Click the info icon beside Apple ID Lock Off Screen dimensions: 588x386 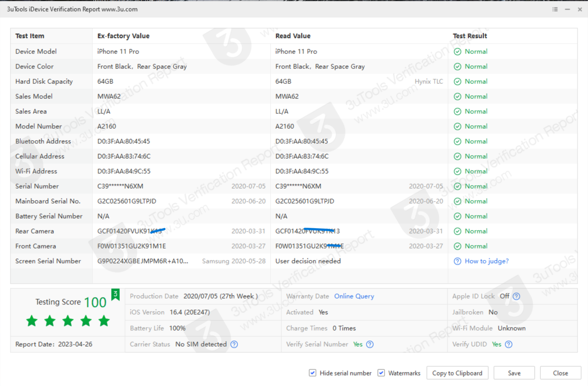click(516, 296)
